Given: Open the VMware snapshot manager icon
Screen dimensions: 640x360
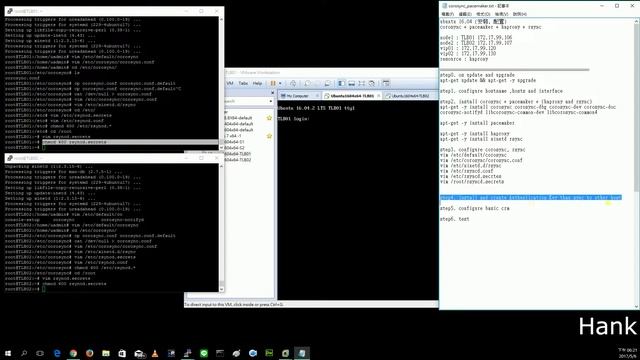Looking at the screenshot, I should [327, 83].
